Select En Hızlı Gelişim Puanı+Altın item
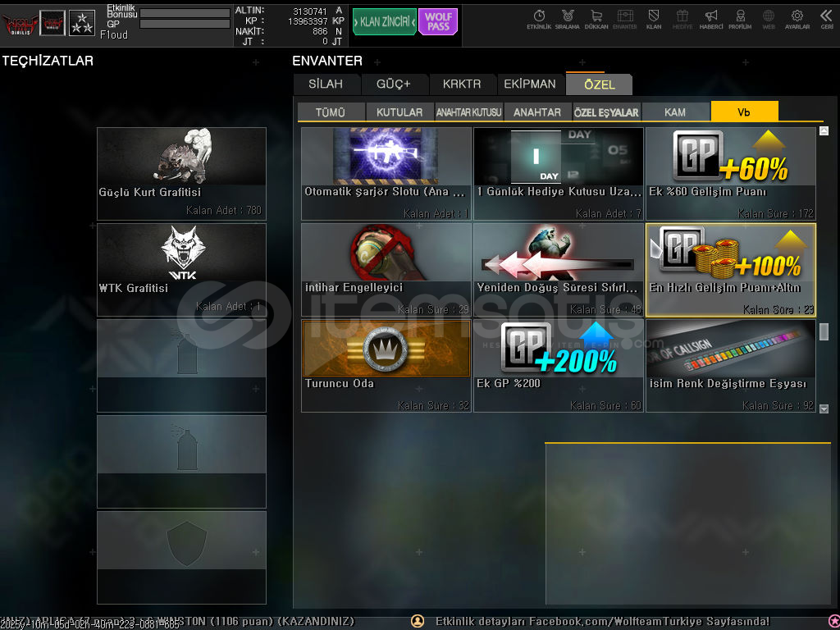 pyautogui.click(x=731, y=269)
